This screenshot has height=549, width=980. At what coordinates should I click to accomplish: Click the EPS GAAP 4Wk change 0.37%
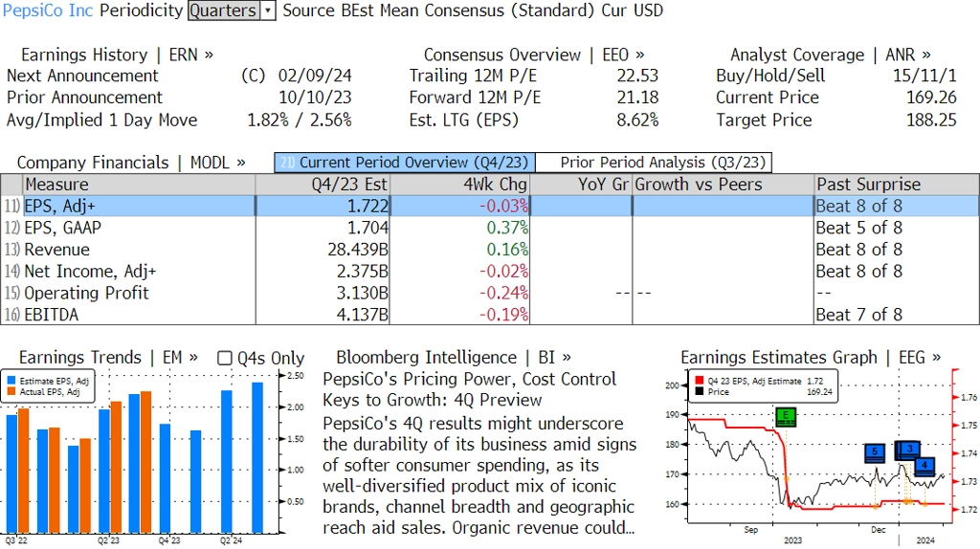[x=507, y=228]
